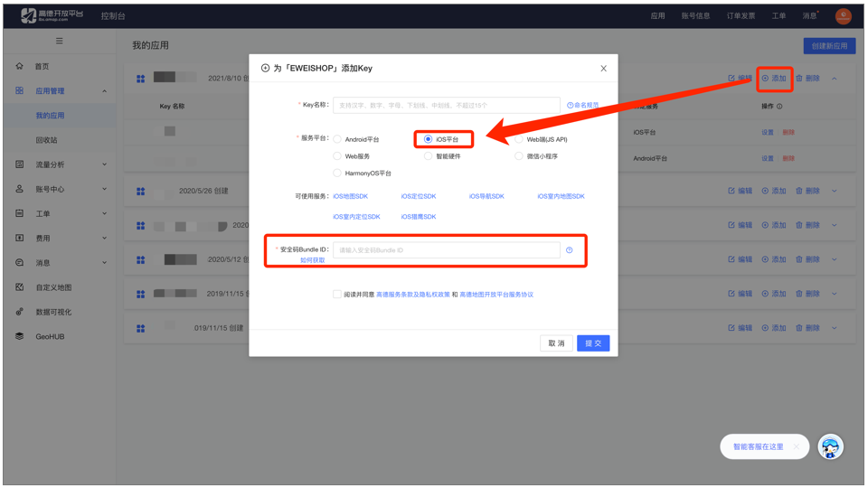Open the 命名规范 link
868x488 pixels.
pyautogui.click(x=583, y=105)
